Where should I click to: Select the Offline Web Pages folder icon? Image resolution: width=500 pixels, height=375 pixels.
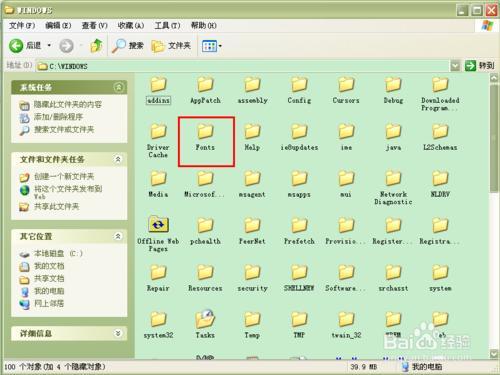pyautogui.click(x=158, y=225)
